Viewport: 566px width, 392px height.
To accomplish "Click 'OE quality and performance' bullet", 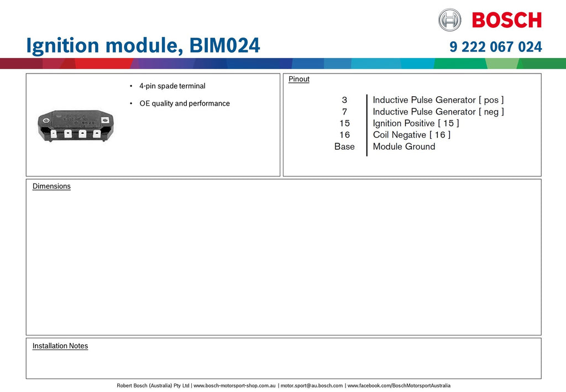I will (x=185, y=103).
